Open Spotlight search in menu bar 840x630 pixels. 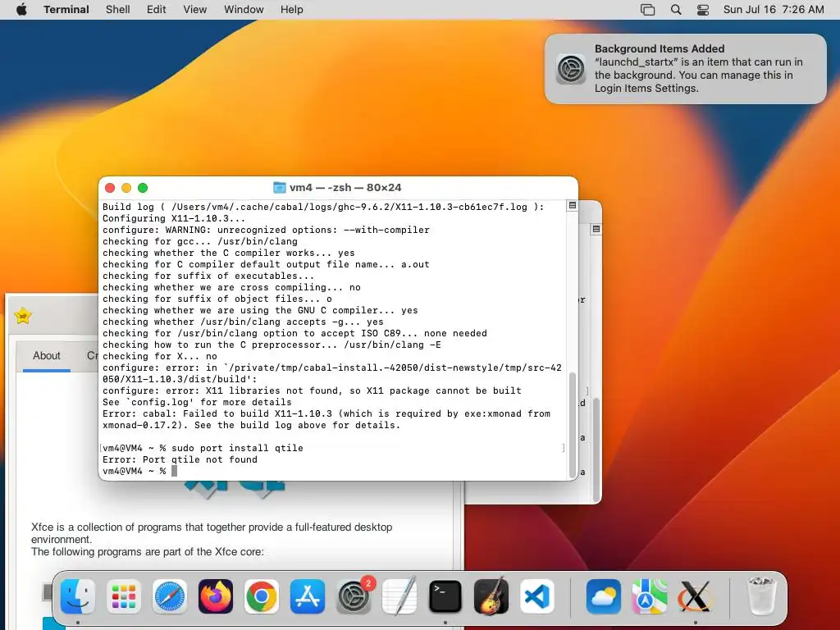[676, 10]
